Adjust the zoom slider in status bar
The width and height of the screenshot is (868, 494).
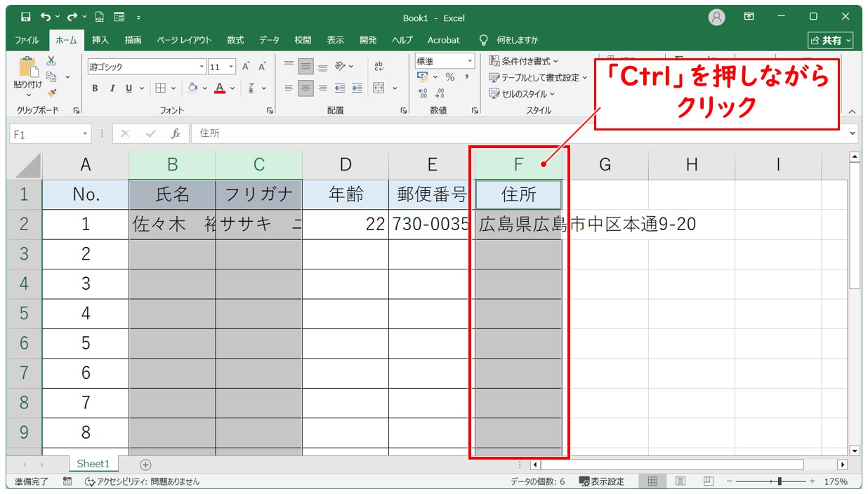pyautogui.click(x=779, y=481)
